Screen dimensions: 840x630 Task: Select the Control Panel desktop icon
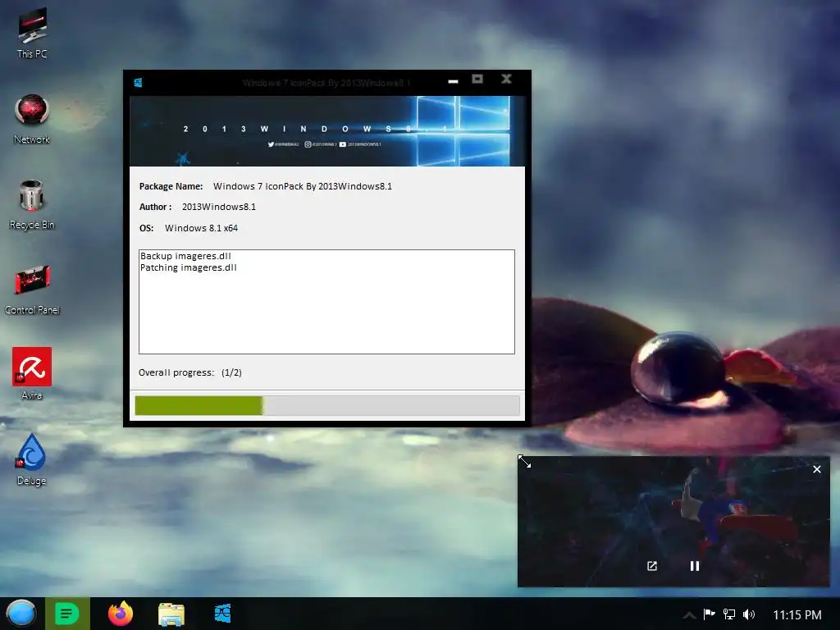click(32, 290)
